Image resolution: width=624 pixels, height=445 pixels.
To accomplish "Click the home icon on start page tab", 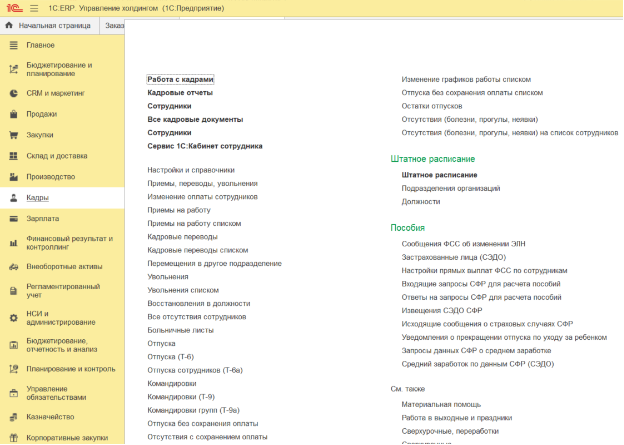I will [9, 25].
